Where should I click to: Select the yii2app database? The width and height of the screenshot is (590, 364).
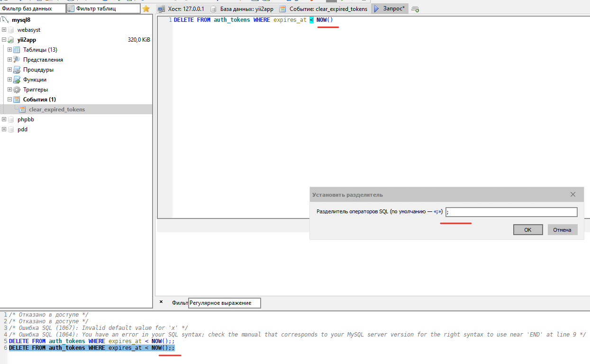(x=27, y=40)
